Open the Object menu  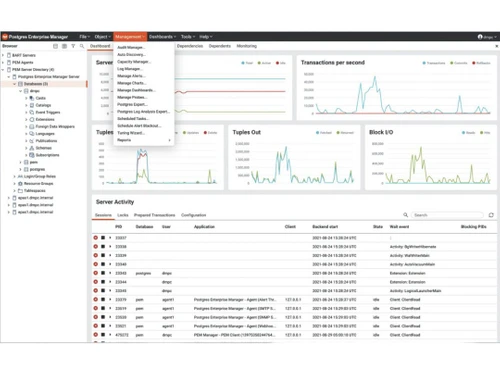[102, 37]
